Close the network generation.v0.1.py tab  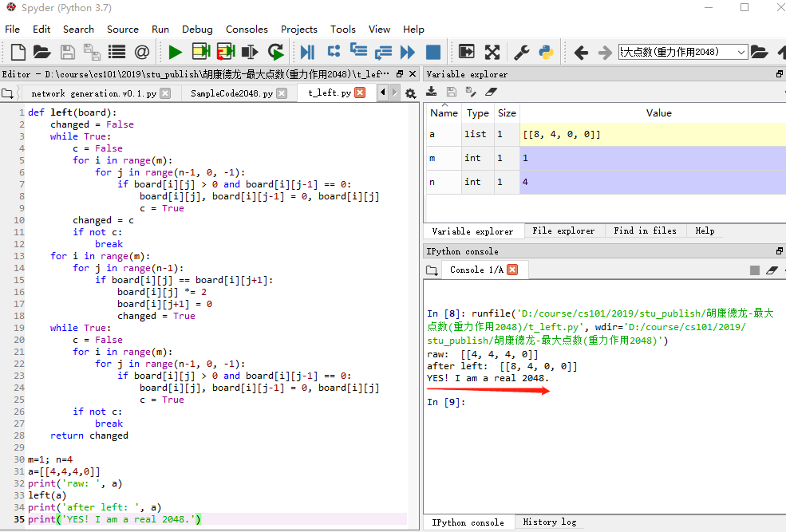tap(165, 93)
